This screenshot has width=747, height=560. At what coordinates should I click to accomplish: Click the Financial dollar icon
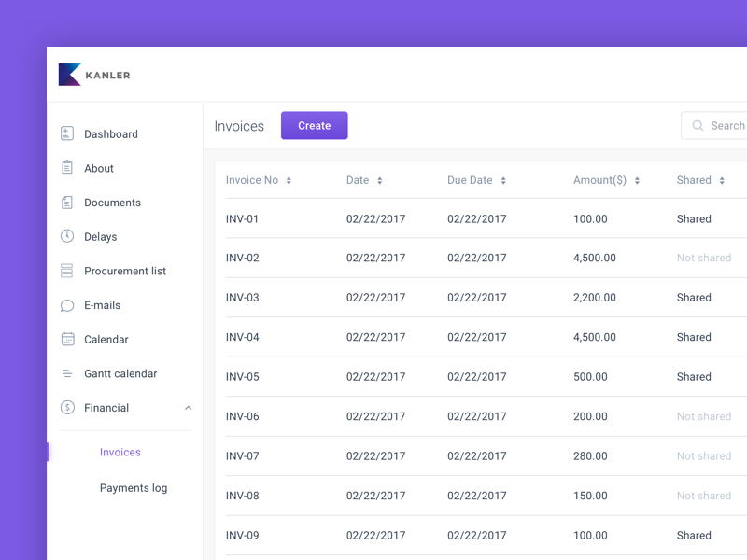[x=67, y=408]
